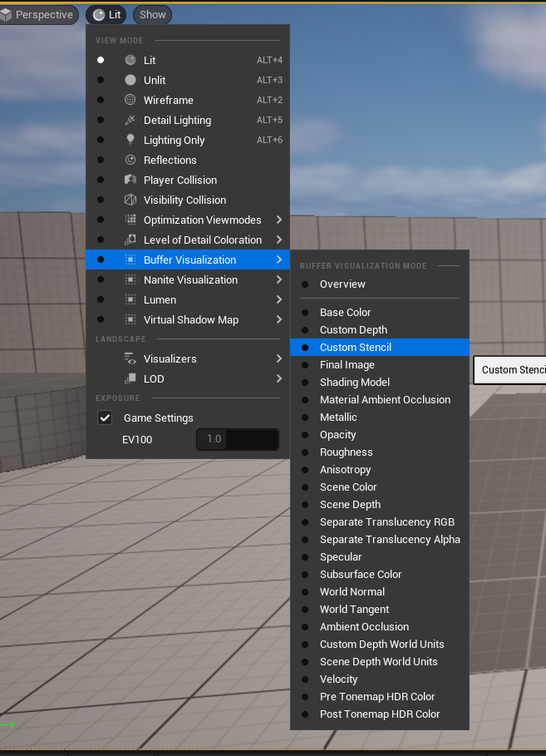Select the Unlit radio bullet
The height and width of the screenshot is (756, 546).
[101, 80]
